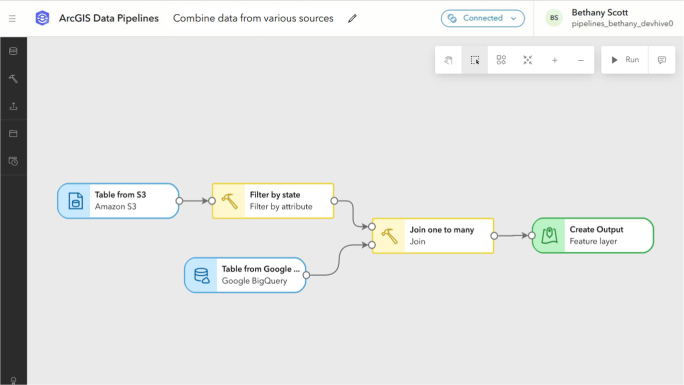Edit pipeline title with pencil icon
The image size is (684, 385).
[352, 18]
